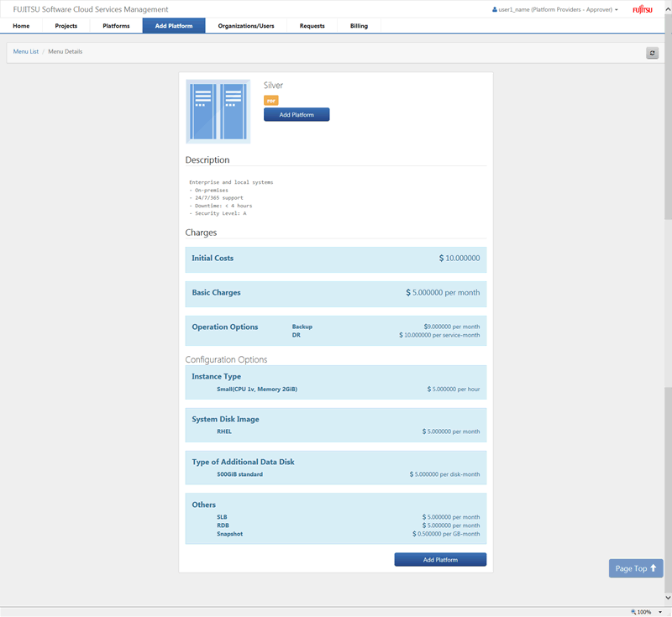This screenshot has width=672, height=617.
Task: Click the RHEL disk image entry
Action: (224, 431)
